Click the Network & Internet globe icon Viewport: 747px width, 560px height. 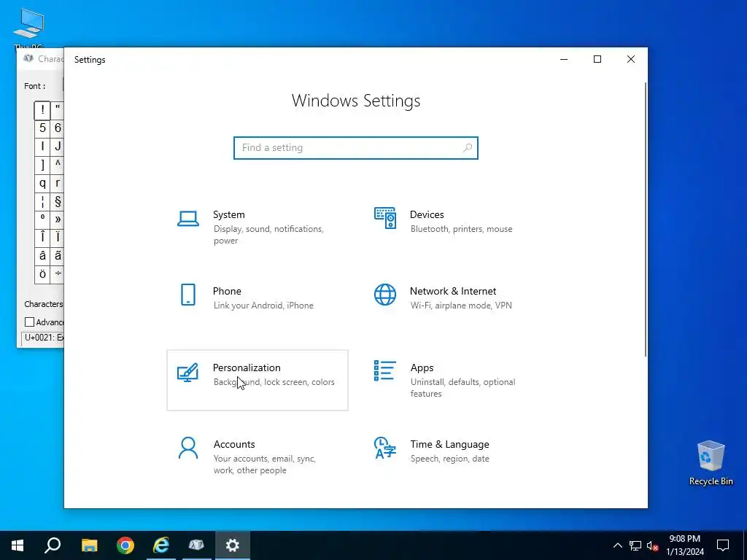coord(385,295)
